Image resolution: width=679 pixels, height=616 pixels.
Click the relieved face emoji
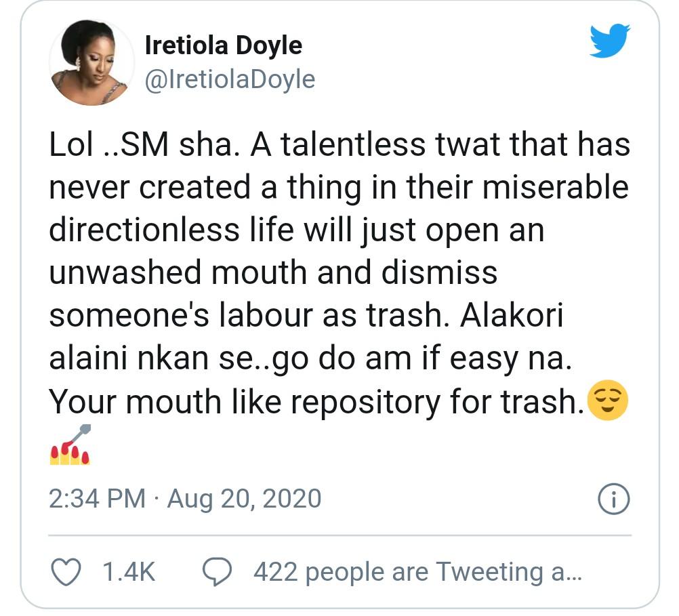pyautogui.click(x=608, y=402)
